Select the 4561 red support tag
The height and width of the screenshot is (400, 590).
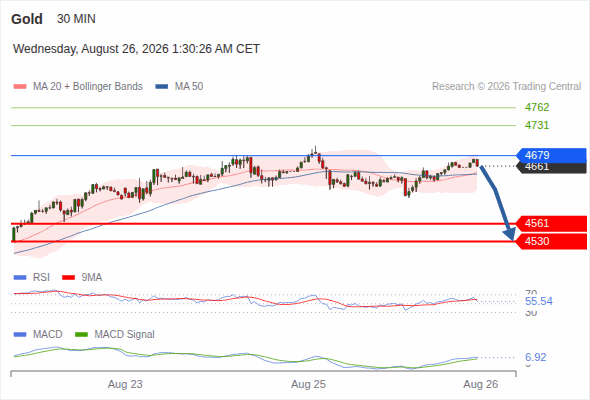click(551, 224)
